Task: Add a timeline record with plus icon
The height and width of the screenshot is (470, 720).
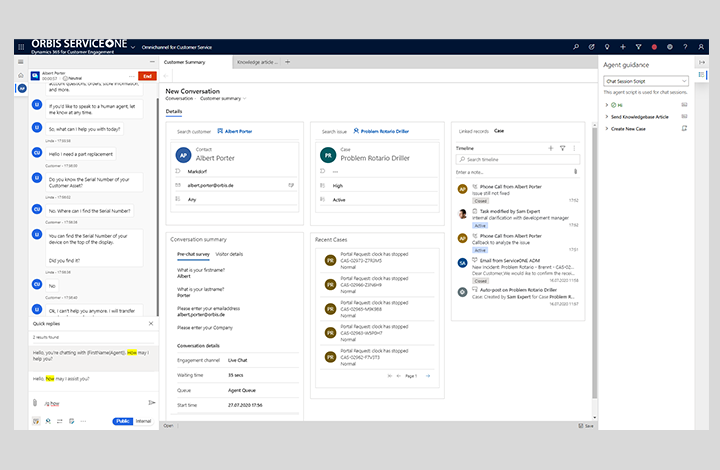Action: pyautogui.click(x=551, y=148)
